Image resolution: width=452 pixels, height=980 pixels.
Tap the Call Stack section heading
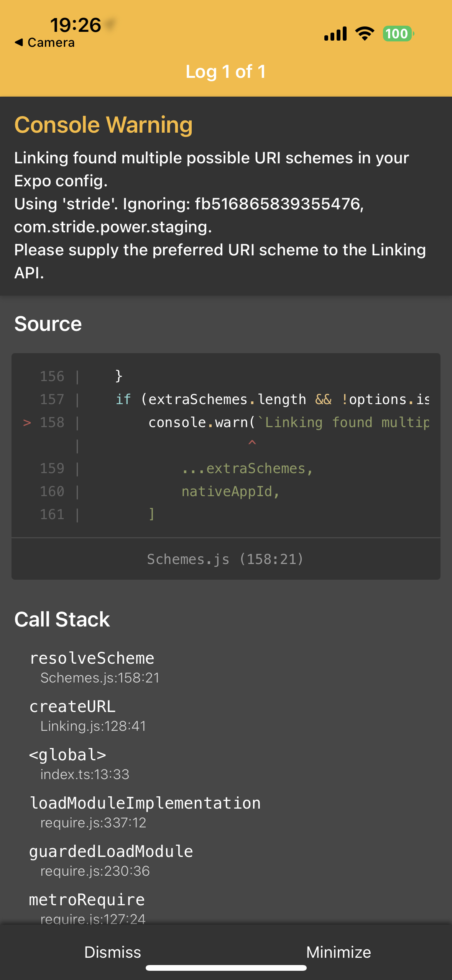coord(62,619)
